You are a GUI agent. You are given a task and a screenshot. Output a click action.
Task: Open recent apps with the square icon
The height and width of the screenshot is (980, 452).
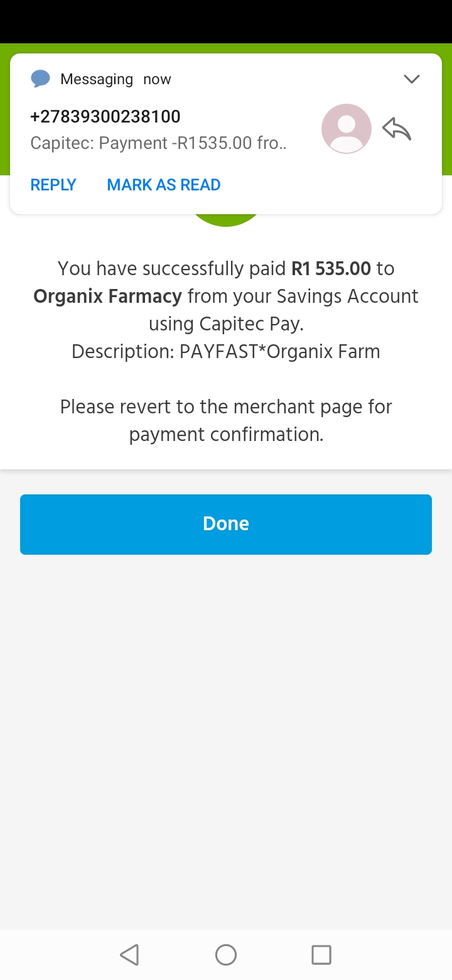click(x=321, y=955)
